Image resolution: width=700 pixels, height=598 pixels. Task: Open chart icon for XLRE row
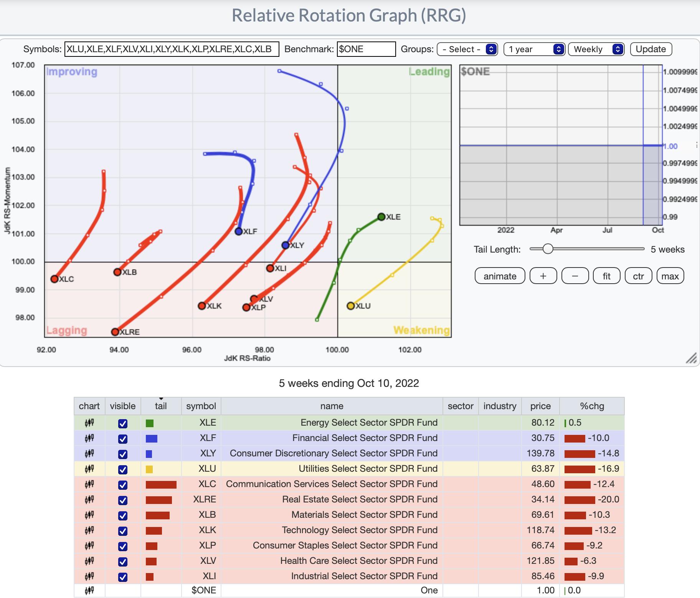tap(89, 500)
